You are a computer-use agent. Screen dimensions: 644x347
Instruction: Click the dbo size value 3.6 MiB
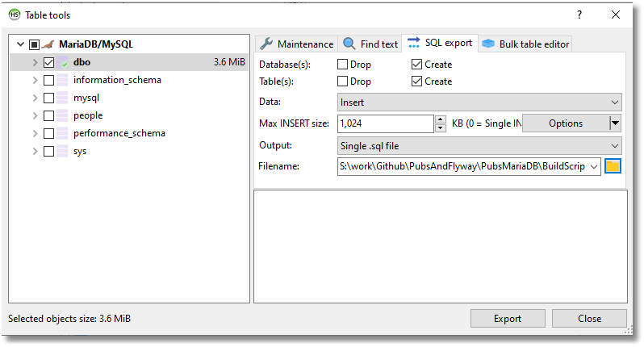(229, 62)
